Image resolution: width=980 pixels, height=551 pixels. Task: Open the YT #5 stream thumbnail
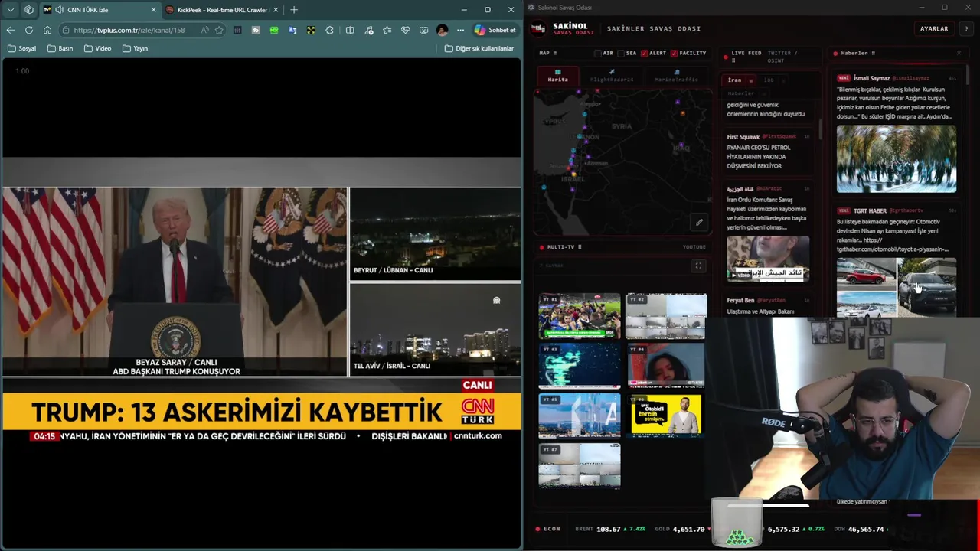[580, 416]
